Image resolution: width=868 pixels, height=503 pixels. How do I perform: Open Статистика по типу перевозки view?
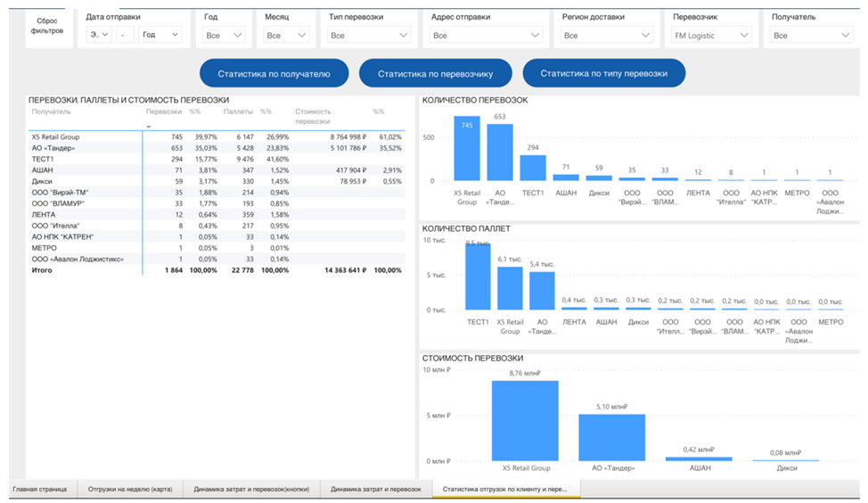click(x=604, y=73)
